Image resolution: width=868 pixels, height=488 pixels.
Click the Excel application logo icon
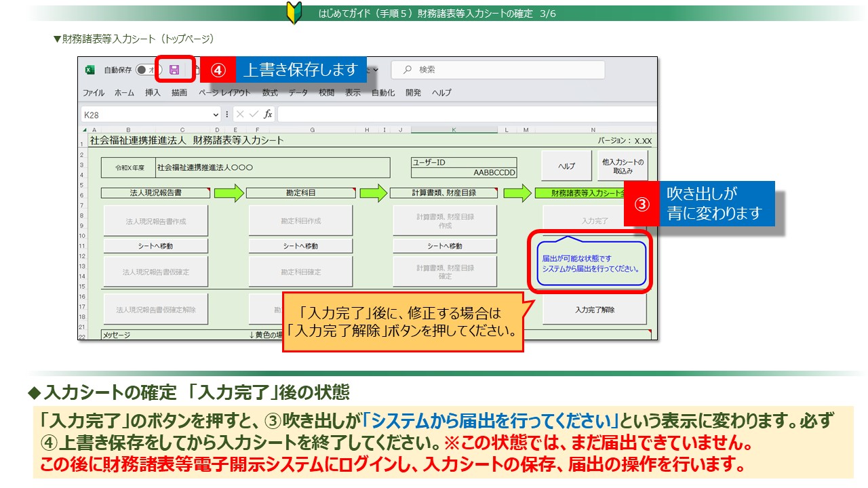[x=90, y=70]
